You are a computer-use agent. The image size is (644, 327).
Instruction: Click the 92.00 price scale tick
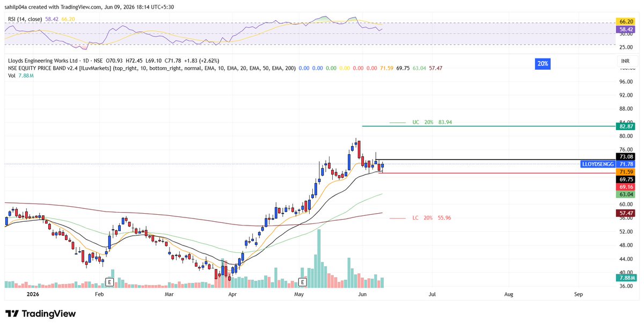626,95
